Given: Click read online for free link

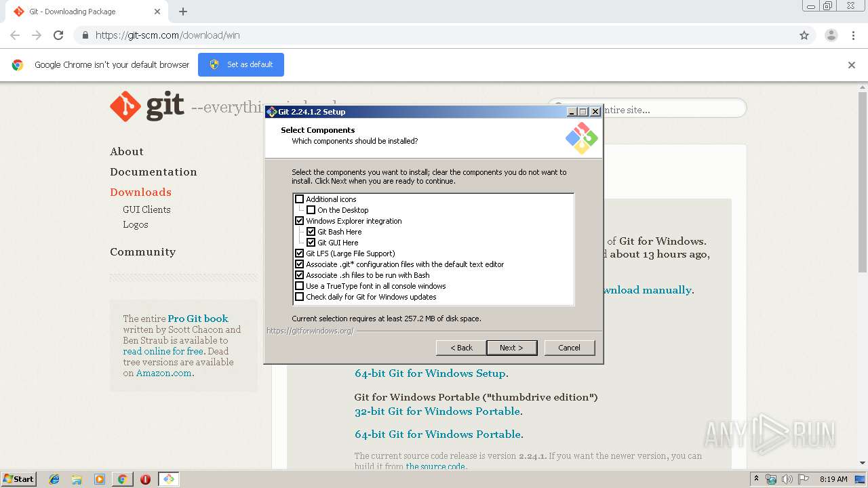Looking at the screenshot, I should (x=163, y=351).
